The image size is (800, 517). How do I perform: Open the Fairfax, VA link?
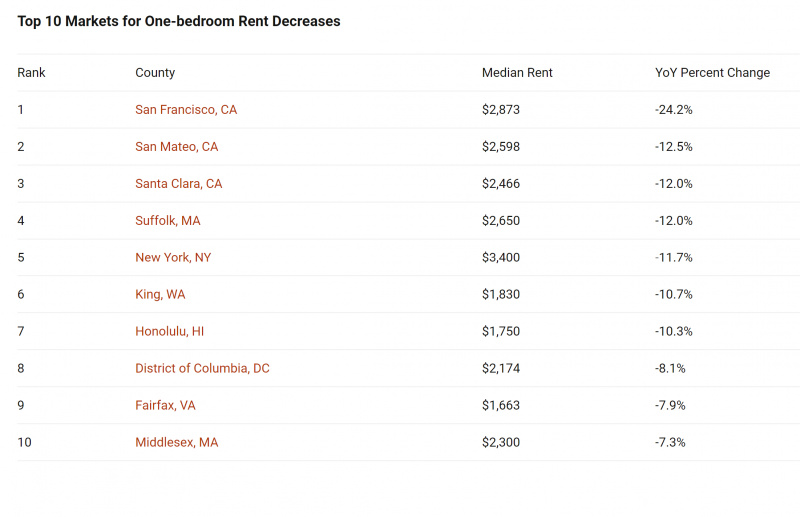(x=165, y=405)
